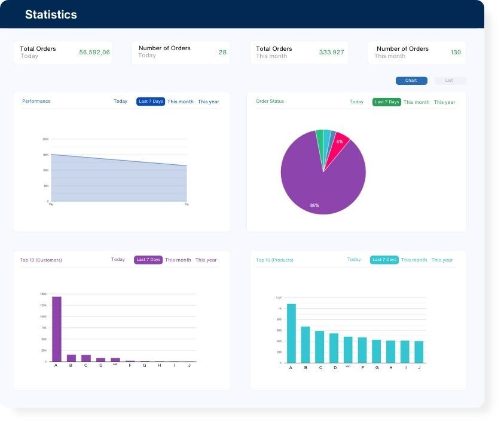The image size is (504, 424).
Task: Select Today in Top 10 Customers panel
Action: click(118, 260)
